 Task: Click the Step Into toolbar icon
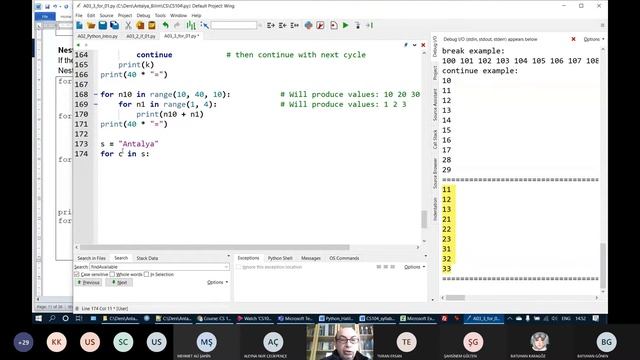tap(358, 25)
